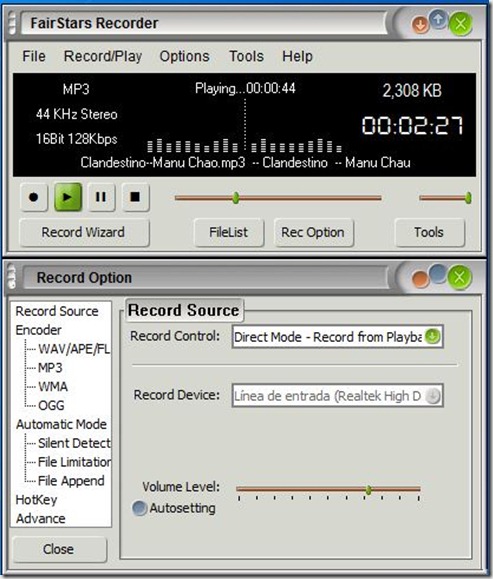Click the blue button in Record Option title bar

[x=438, y=274]
